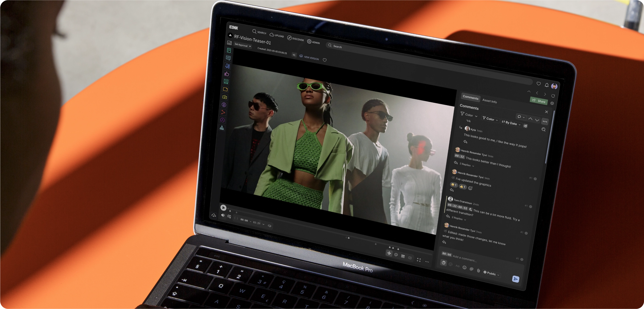Select the Comments tab

pos(470,97)
